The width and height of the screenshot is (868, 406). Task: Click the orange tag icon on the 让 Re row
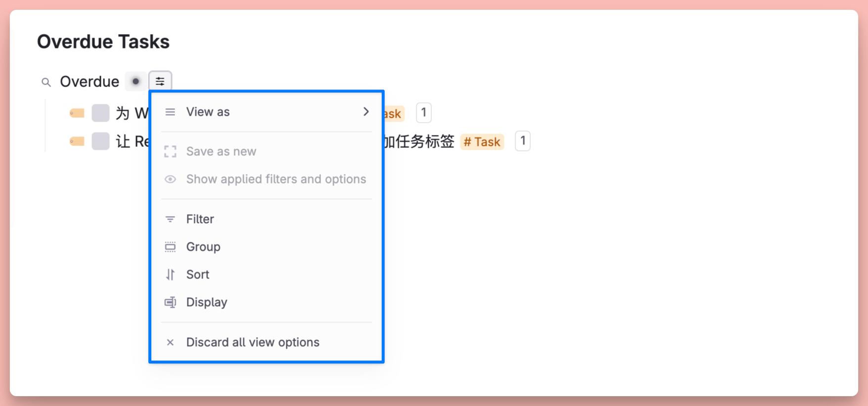pyautogui.click(x=77, y=141)
